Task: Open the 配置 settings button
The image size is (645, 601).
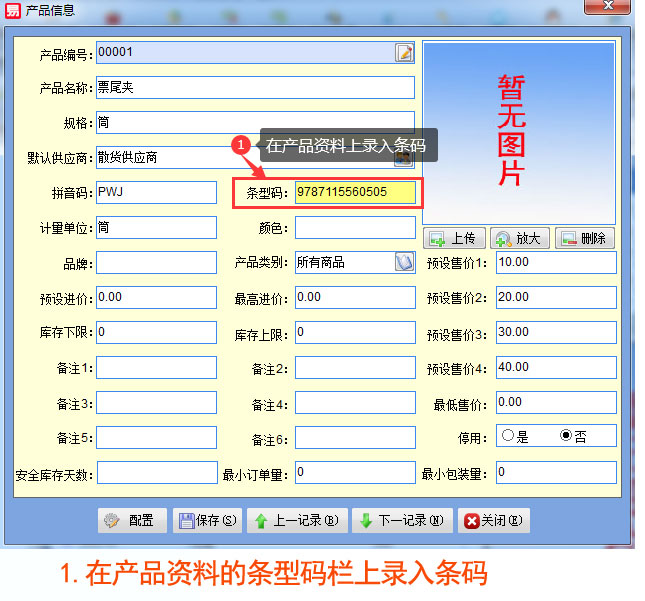Action: (x=132, y=520)
